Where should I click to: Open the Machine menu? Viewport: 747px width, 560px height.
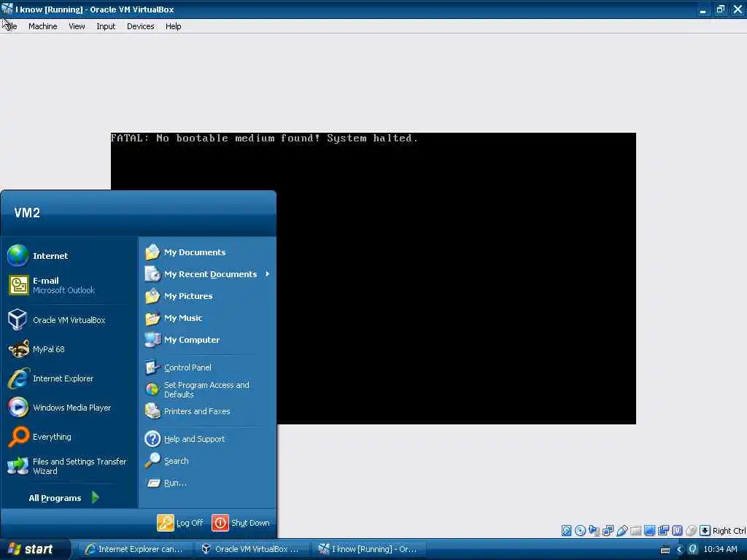[x=42, y=26]
